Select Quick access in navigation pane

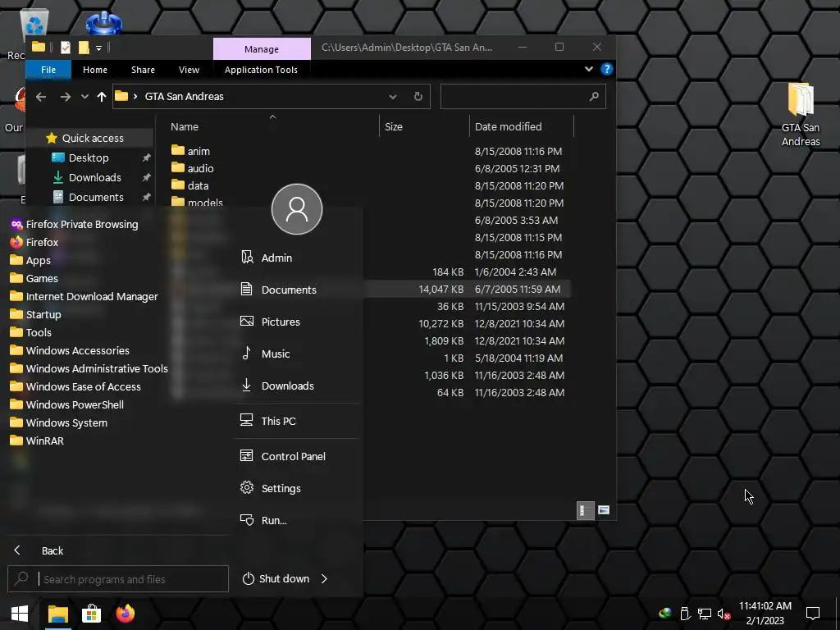point(89,138)
